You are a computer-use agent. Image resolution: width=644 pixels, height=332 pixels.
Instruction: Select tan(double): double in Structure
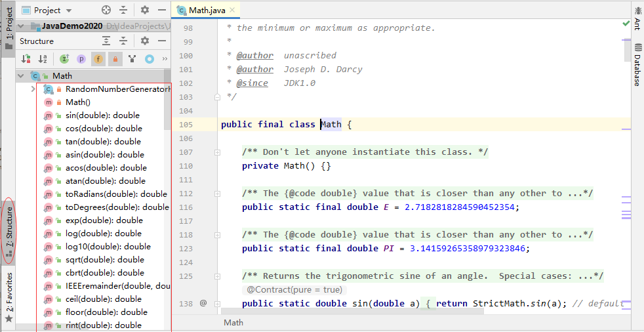[x=104, y=142]
